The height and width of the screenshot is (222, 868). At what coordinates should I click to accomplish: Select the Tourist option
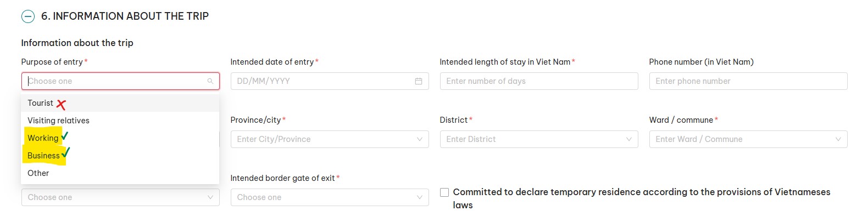tap(41, 103)
